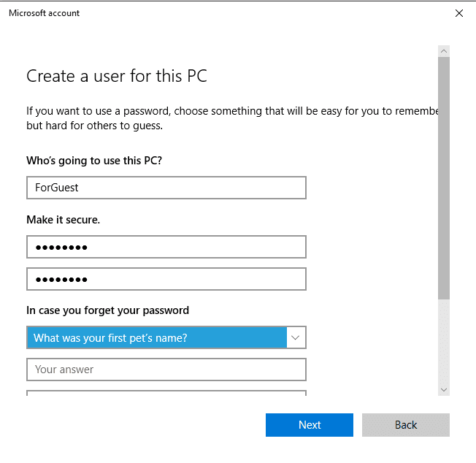Click the empty scrollbar track below thumb
Viewport: 476px width, 463px height.
pyautogui.click(x=444, y=342)
